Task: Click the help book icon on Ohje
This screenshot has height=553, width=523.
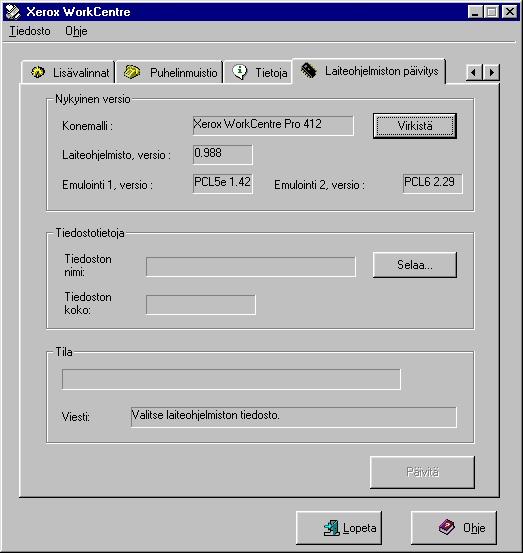Action: point(447,528)
